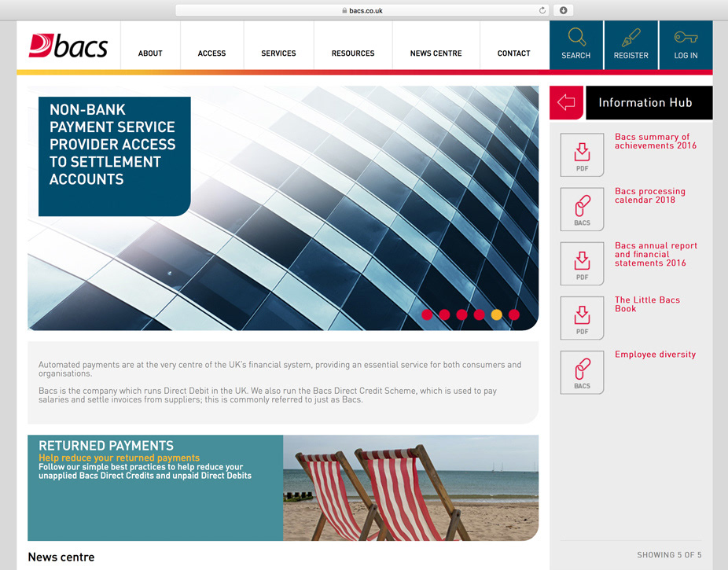
Task: Click the deckchairs beach image
Action: click(x=411, y=488)
